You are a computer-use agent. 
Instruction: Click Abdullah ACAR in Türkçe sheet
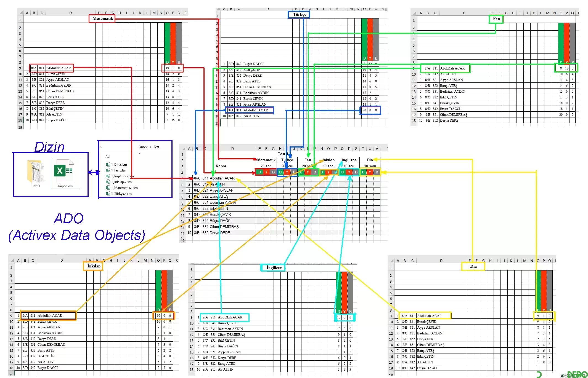point(256,110)
